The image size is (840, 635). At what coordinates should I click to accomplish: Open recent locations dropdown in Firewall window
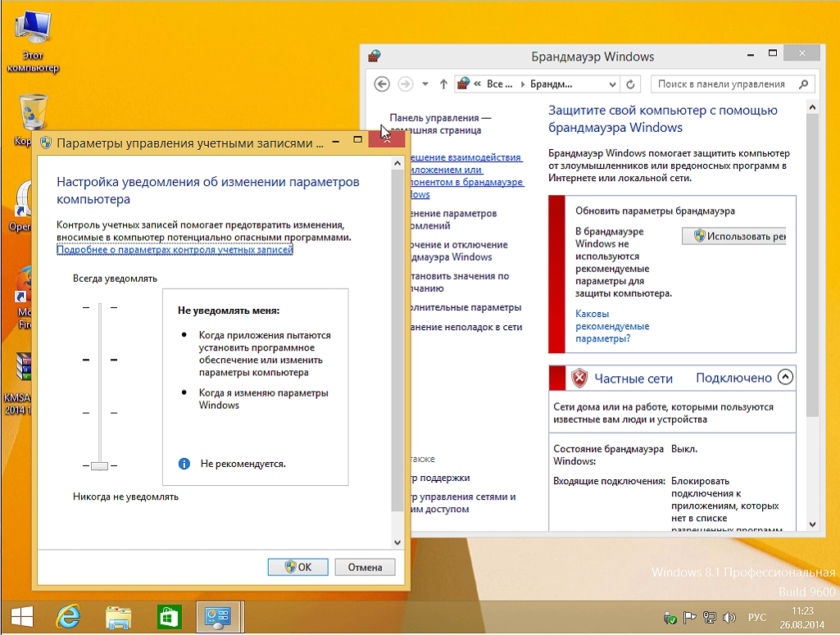[425, 84]
